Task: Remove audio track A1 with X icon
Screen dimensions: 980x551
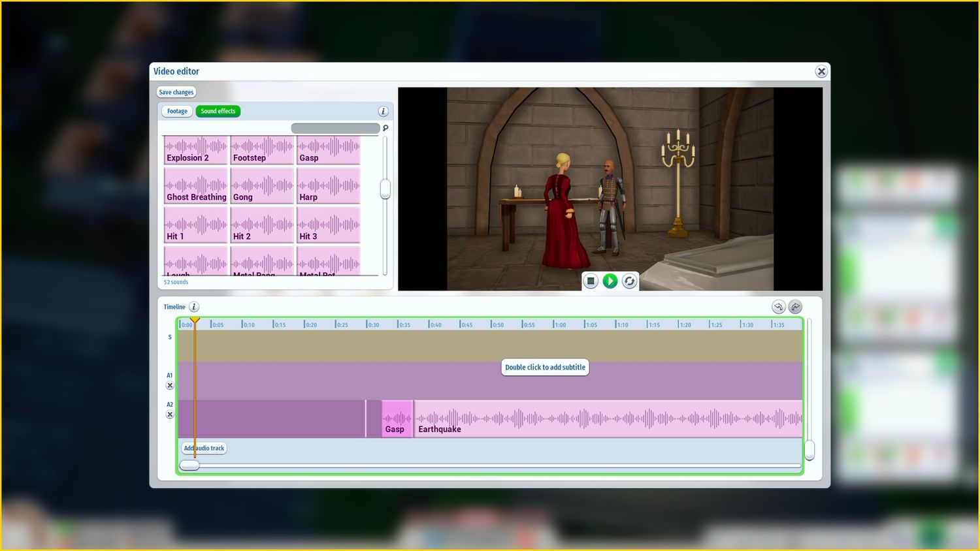Action: pos(170,386)
